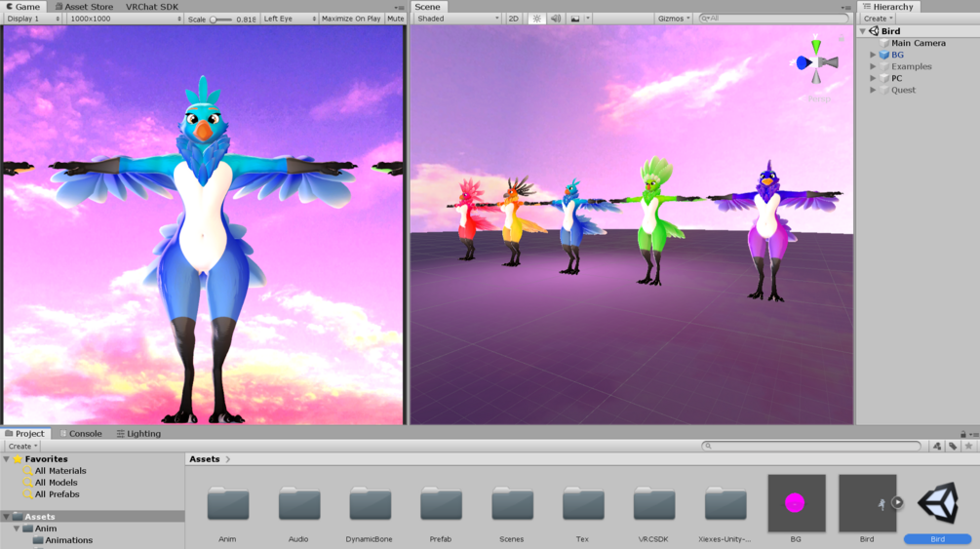Select the Xiexes-Unity folder icon
Screen dimensions: 980x549
click(x=725, y=504)
